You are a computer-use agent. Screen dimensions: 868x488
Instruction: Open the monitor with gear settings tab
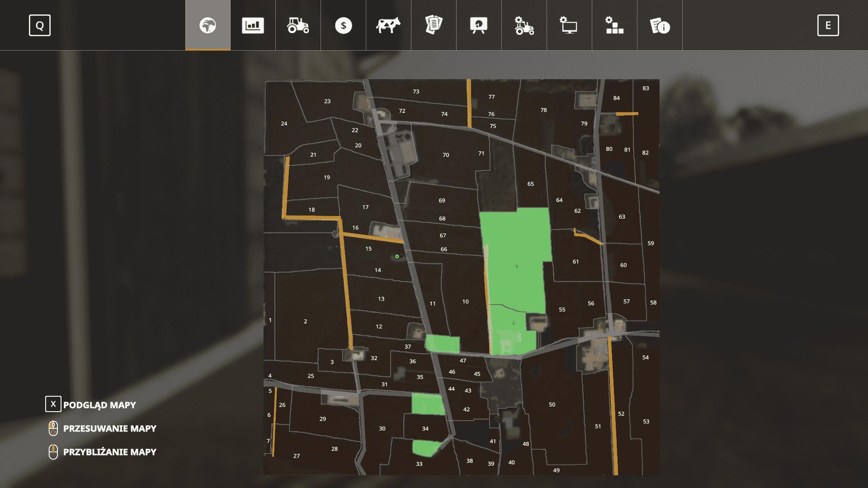point(569,25)
